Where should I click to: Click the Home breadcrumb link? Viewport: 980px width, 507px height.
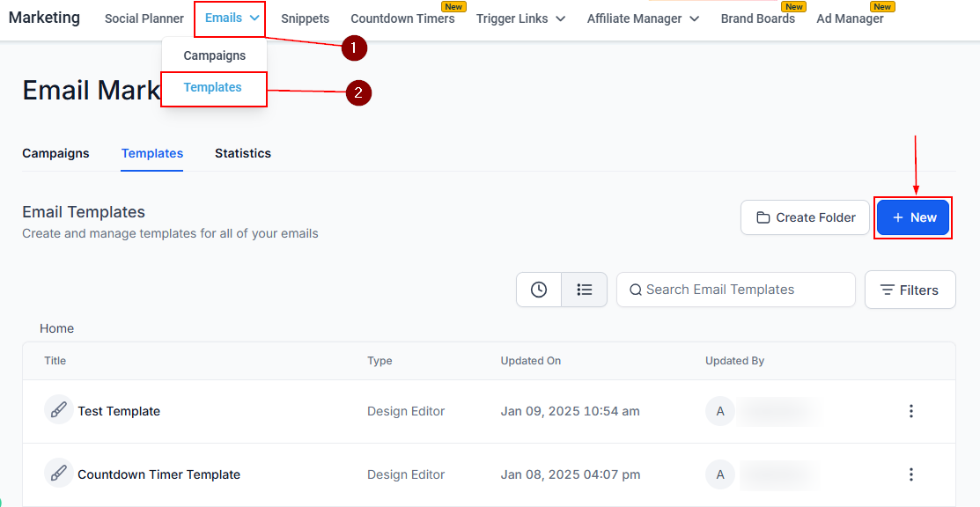[x=56, y=328]
